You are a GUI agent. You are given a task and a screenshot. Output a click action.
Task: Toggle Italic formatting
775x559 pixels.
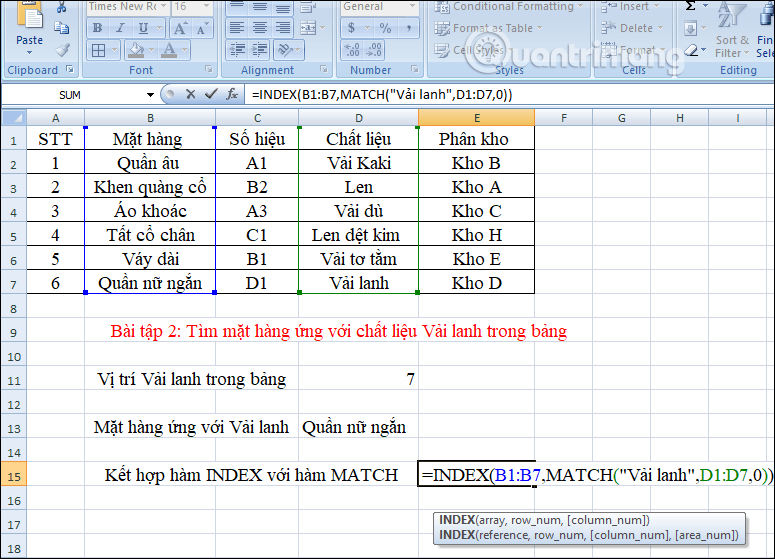(x=120, y=28)
